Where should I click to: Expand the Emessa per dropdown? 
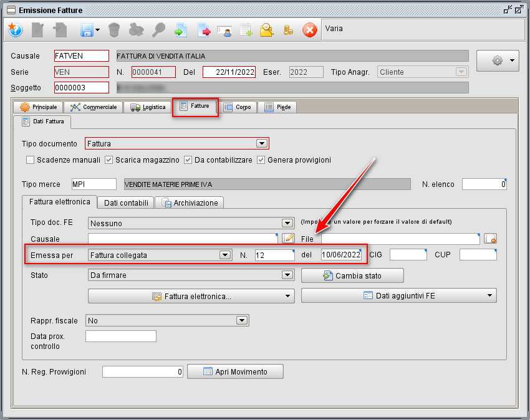pos(224,255)
